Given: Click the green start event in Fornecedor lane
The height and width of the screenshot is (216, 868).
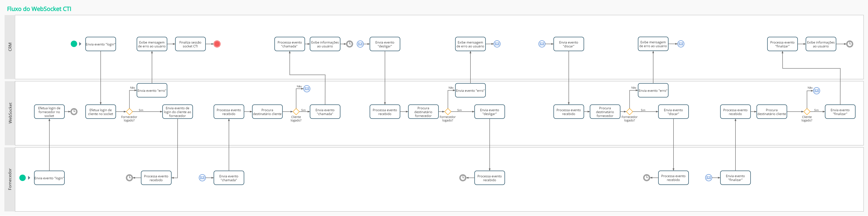Looking at the screenshot, I should click(x=23, y=178).
